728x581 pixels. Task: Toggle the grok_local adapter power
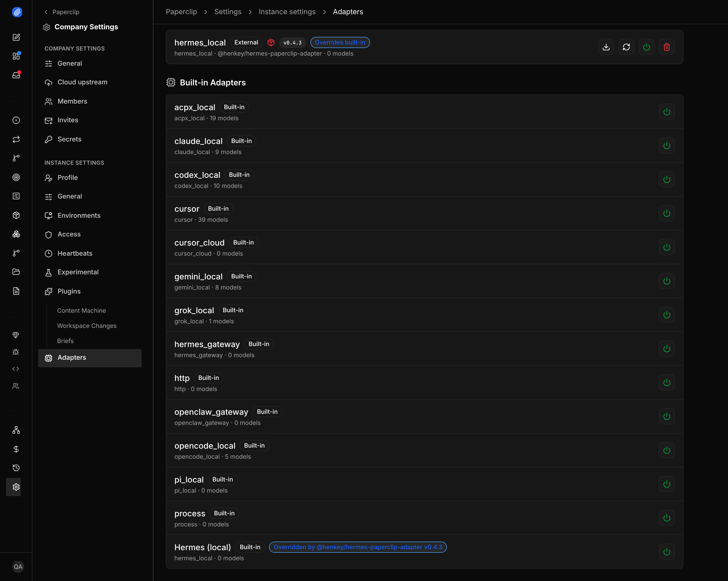[667, 315]
